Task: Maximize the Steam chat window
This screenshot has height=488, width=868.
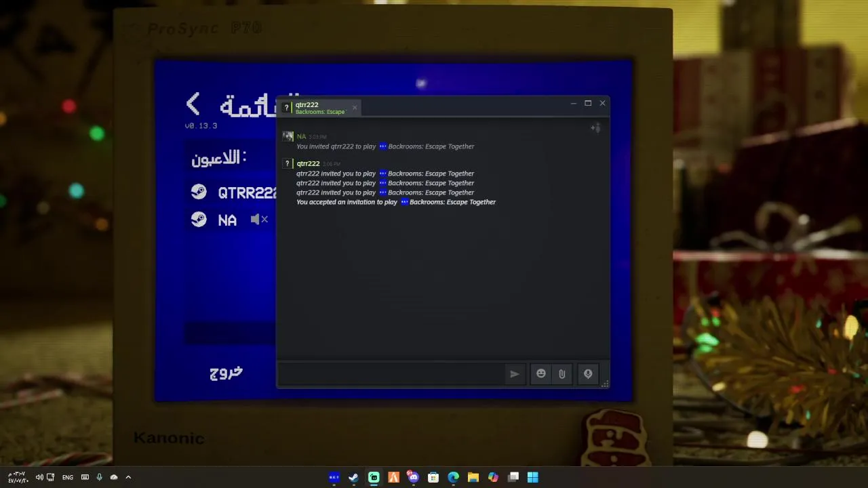Action: pyautogui.click(x=588, y=103)
